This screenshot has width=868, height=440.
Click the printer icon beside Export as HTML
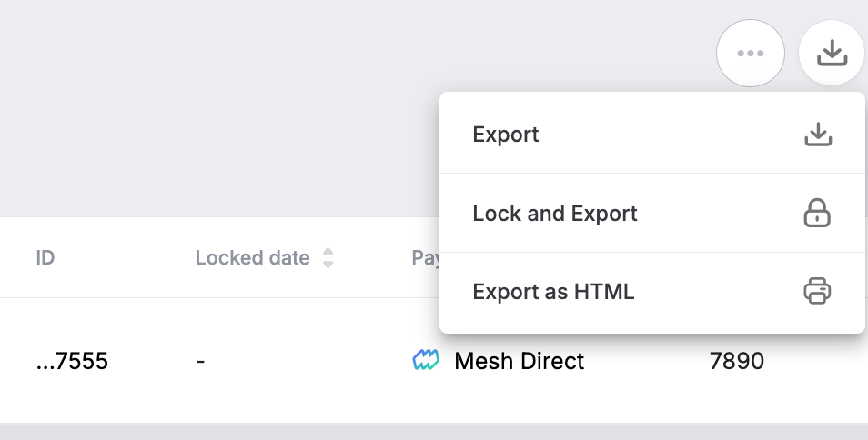(818, 292)
